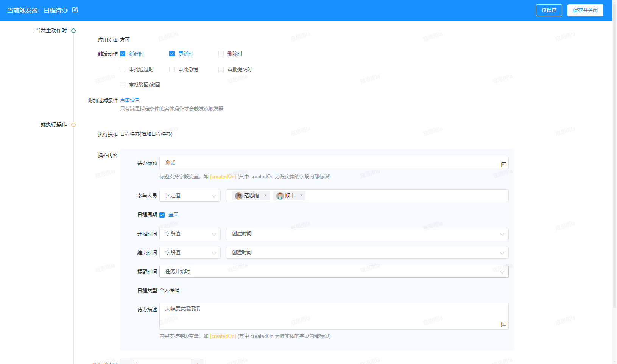
Task: Click the 就执行操作 timeline node
Action: pyautogui.click(x=73, y=125)
